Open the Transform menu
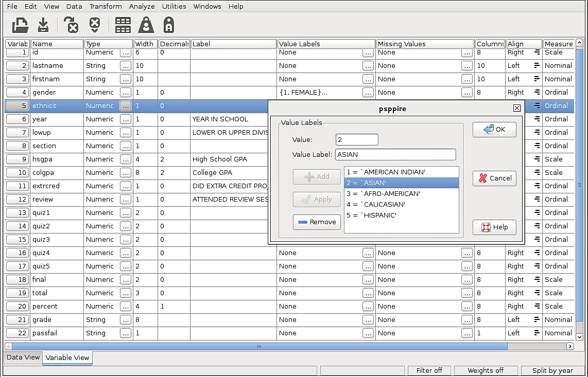 (x=106, y=6)
